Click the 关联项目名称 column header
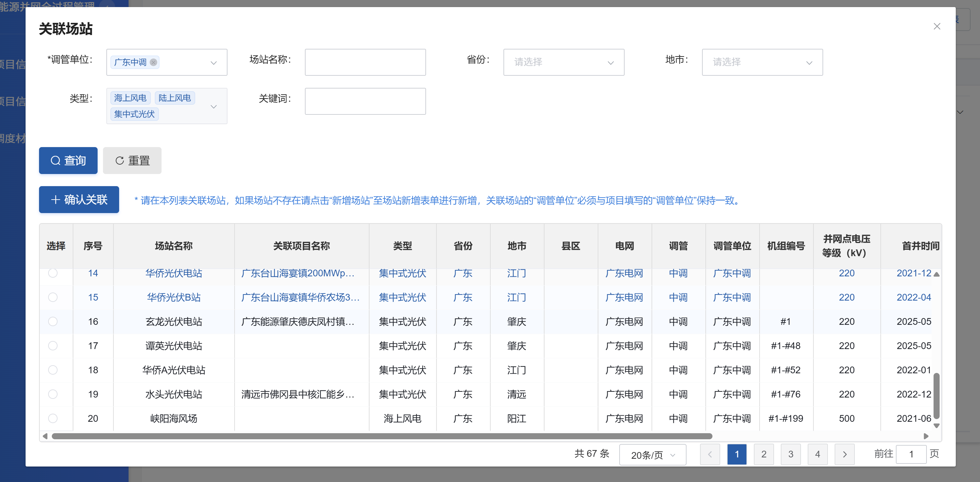Image resolution: width=980 pixels, height=482 pixels. (302, 246)
